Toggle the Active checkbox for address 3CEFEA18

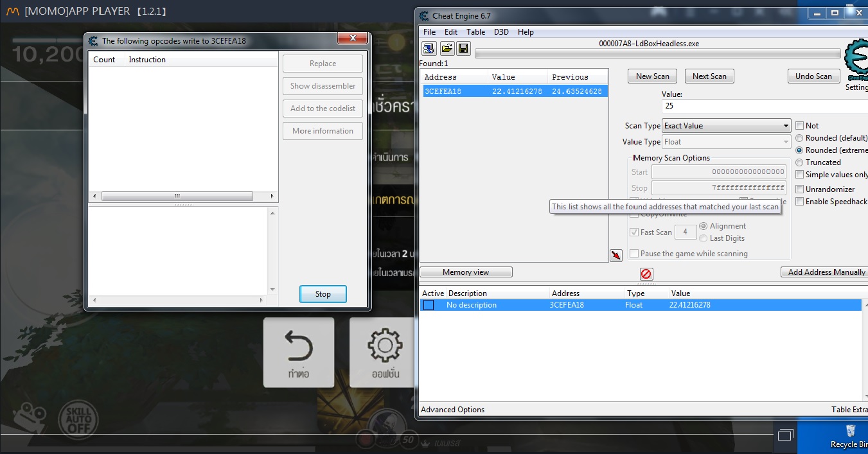(429, 305)
